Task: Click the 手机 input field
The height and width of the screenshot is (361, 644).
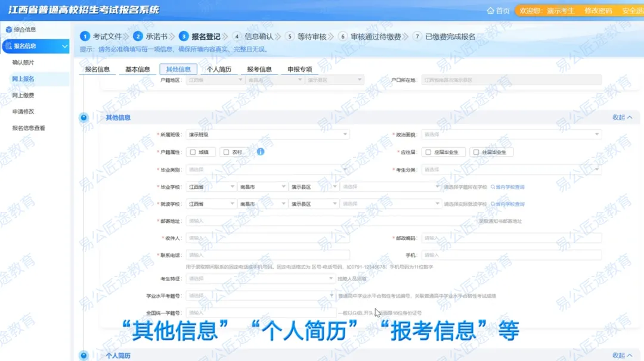Action: click(x=512, y=255)
